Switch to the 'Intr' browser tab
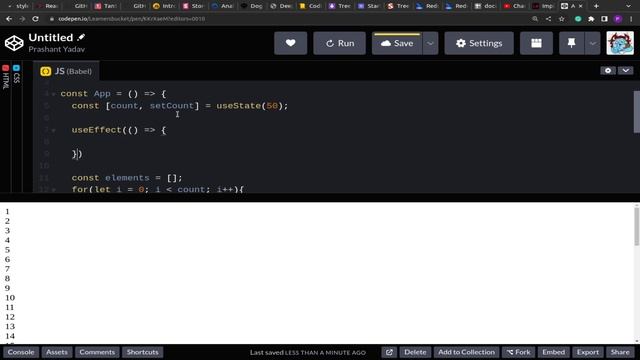640x360 pixels. pos(164,6)
